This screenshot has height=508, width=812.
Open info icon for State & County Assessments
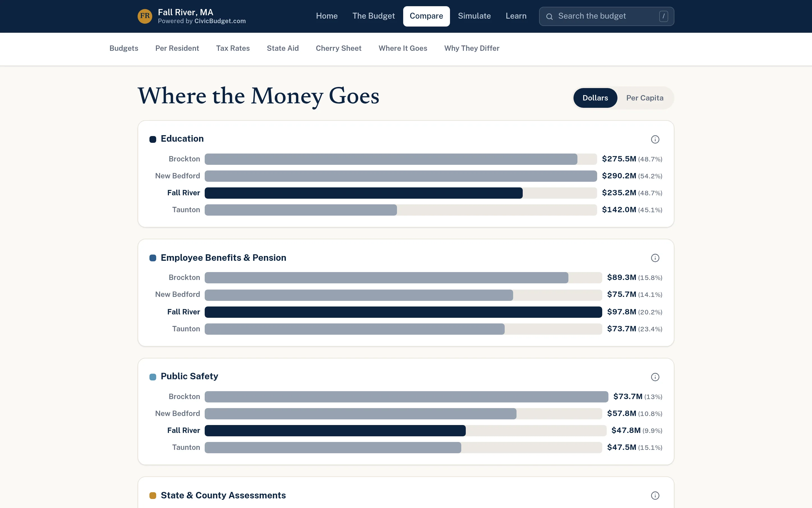655,496
